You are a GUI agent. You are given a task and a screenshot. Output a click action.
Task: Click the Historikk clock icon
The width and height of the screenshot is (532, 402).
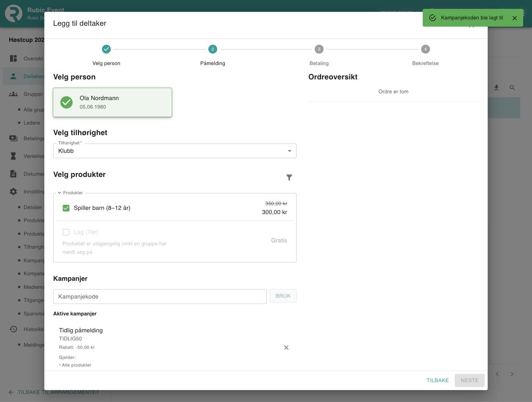click(x=14, y=329)
